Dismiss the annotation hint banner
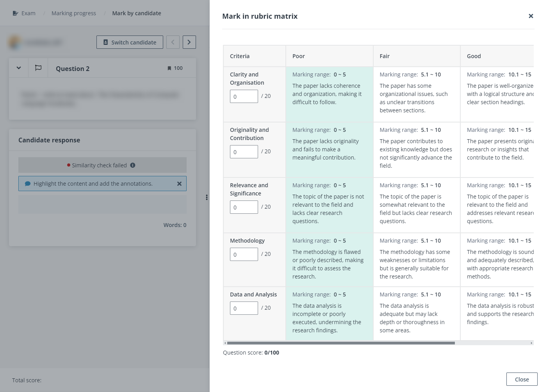The height and width of the screenshot is (392, 547). tap(179, 184)
